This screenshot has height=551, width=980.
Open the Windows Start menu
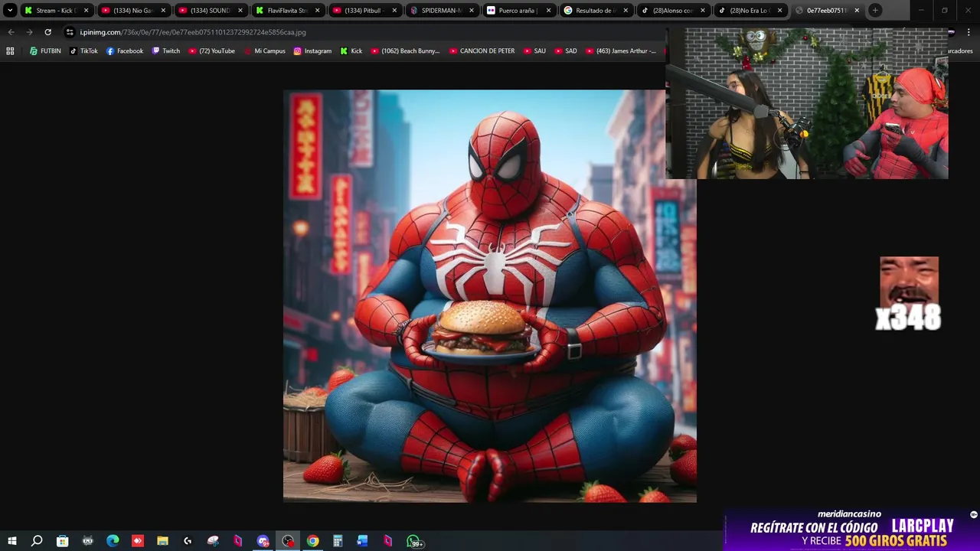point(11,541)
